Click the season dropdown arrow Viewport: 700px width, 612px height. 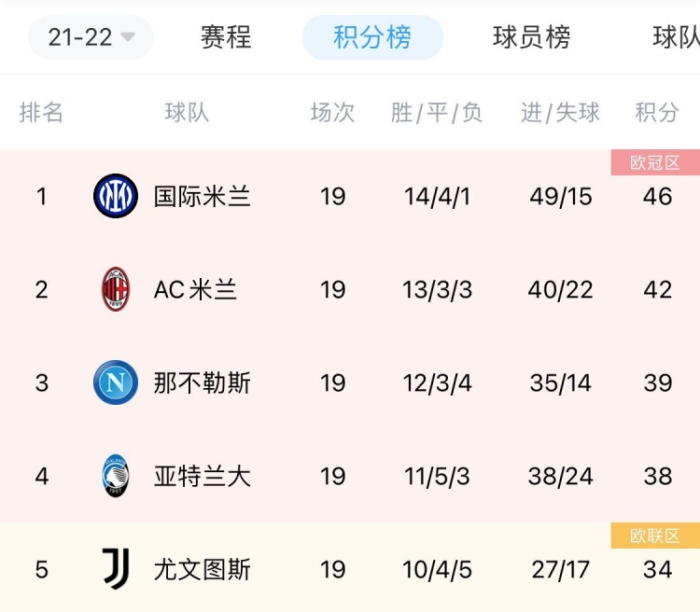point(128,36)
